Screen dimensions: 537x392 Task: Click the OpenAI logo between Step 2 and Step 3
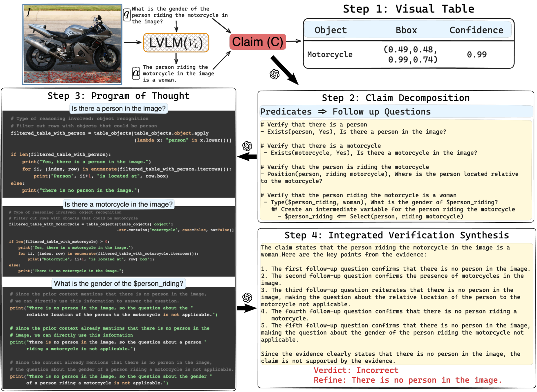tap(247, 146)
